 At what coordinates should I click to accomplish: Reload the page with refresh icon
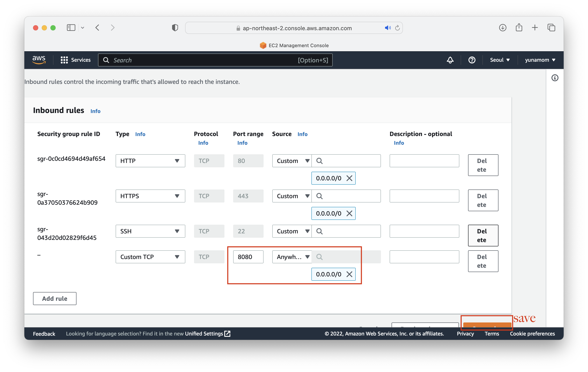point(397,28)
